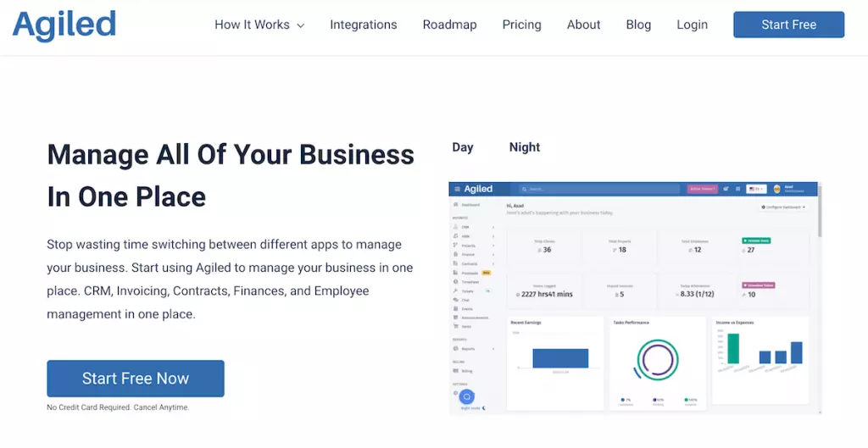Open the Contracts icon in preview sidebar
This screenshot has height=448, width=868.
click(x=455, y=264)
